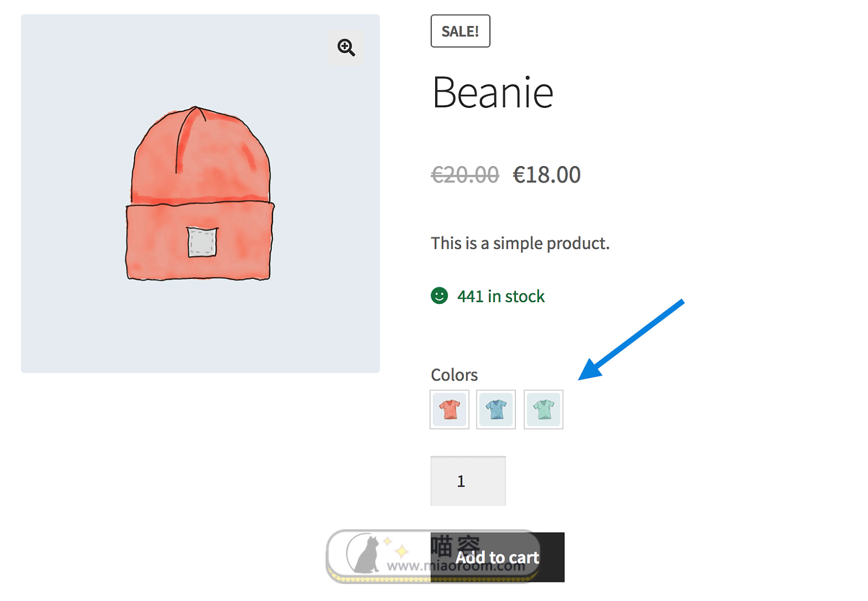Click the sale price €18.00
The height and width of the screenshot is (601, 868).
click(546, 175)
